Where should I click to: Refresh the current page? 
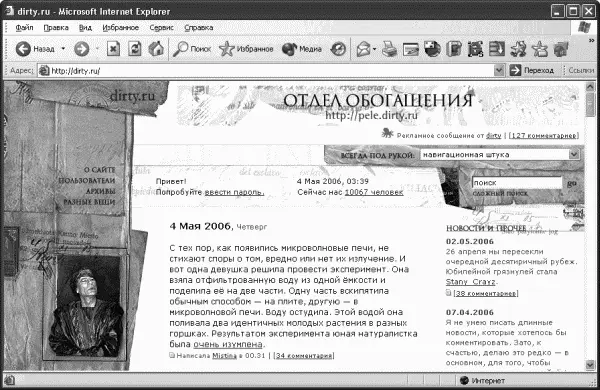click(x=134, y=49)
